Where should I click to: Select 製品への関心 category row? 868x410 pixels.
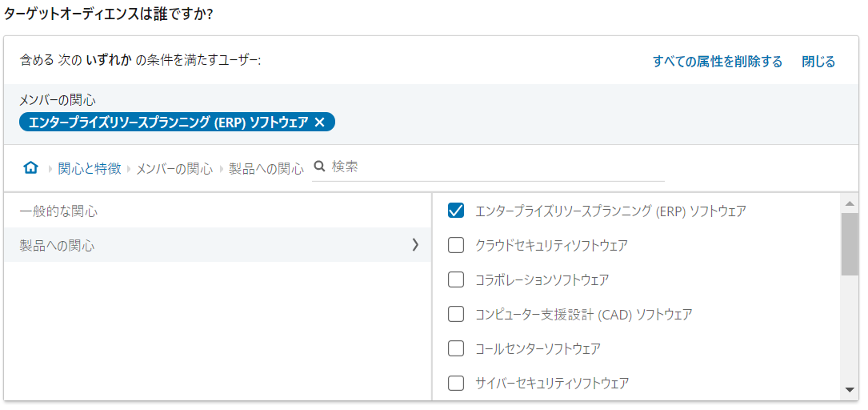pos(58,246)
